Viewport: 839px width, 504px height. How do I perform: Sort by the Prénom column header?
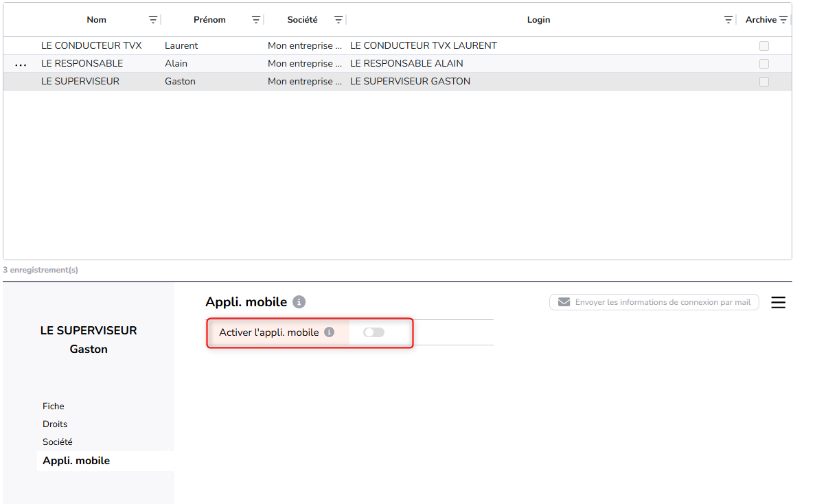pyautogui.click(x=210, y=20)
